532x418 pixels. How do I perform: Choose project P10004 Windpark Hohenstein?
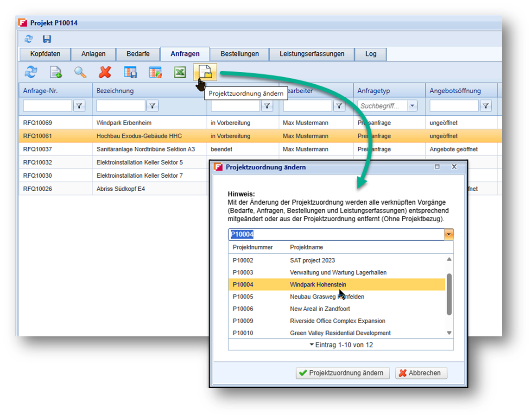[336, 285]
